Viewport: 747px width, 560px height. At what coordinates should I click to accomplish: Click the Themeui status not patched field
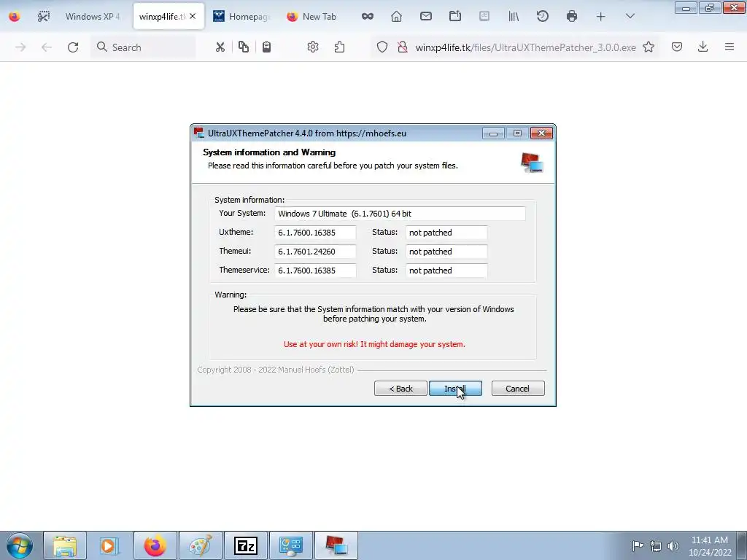coord(446,252)
